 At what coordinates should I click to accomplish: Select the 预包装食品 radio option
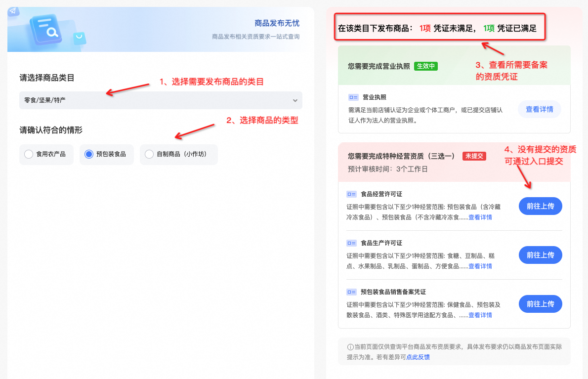point(107,154)
